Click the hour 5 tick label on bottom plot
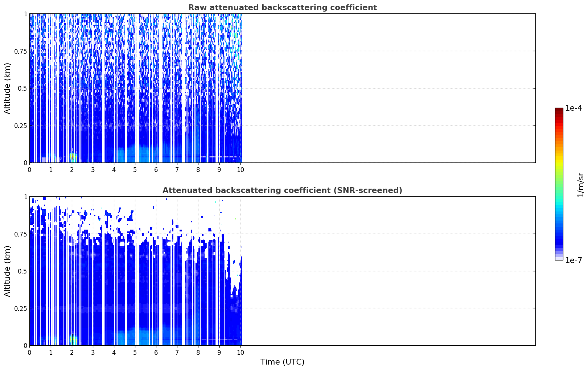Image resolution: width=588 pixels, height=370 pixels. coord(135,353)
